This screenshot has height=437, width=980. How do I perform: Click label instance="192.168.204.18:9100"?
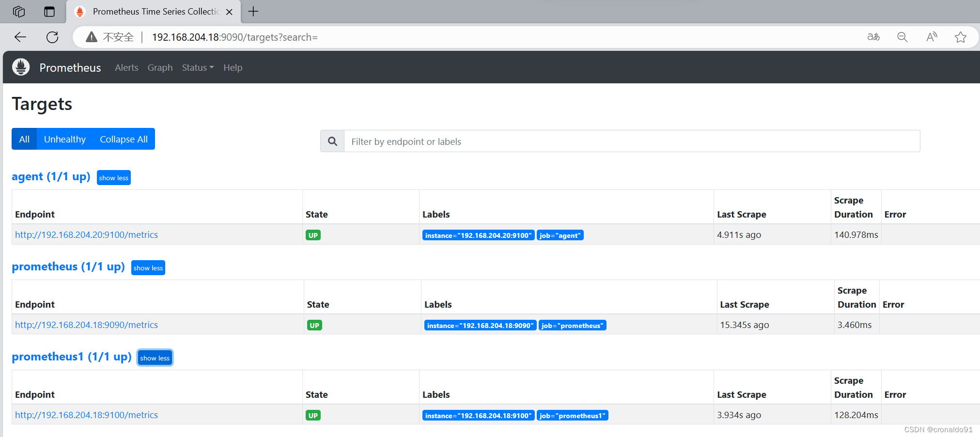coord(479,416)
